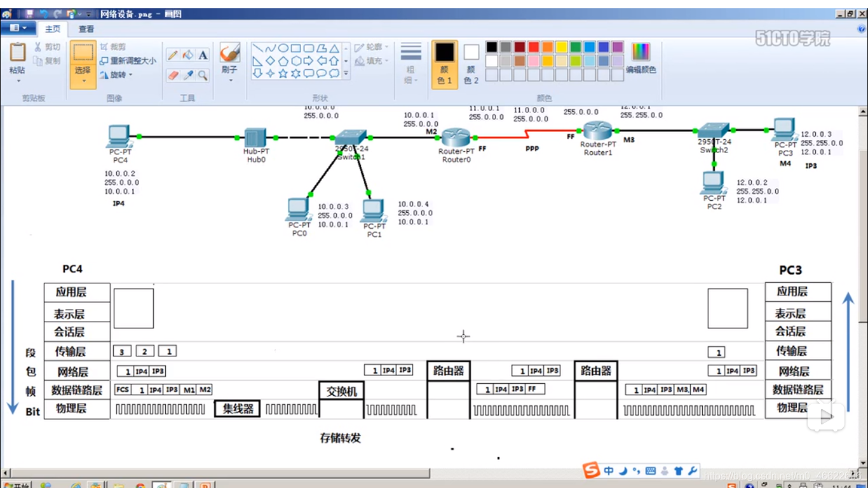Select the Diamond shape

pos(270,61)
